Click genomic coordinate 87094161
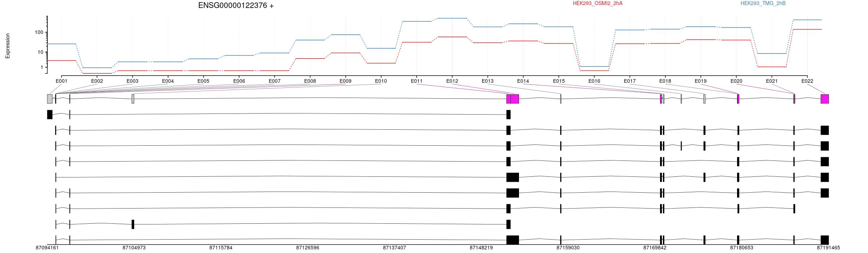 tap(47, 248)
